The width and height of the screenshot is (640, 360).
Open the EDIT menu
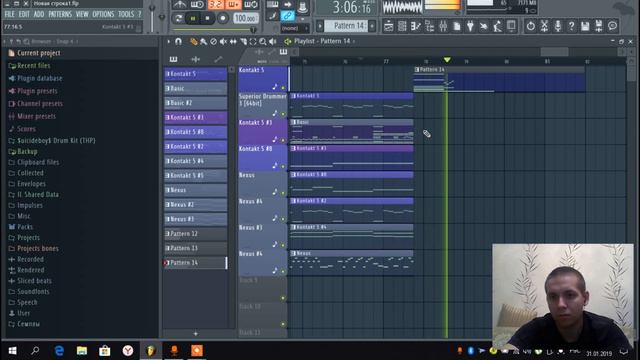pyautogui.click(x=24, y=14)
